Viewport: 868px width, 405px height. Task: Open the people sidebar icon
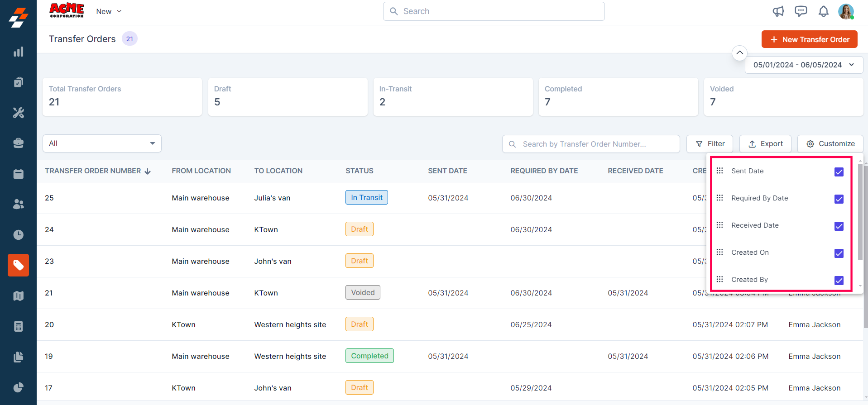[x=18, y=204]
